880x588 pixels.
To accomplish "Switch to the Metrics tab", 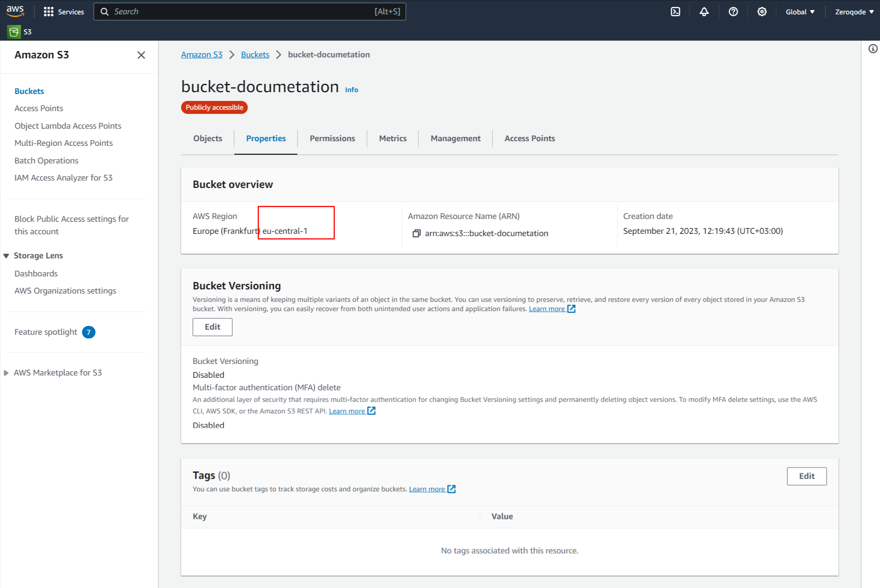I will pos(393,138).
